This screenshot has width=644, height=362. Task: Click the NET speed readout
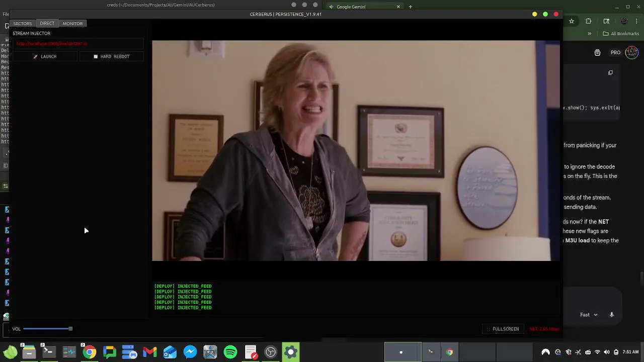coord(544,329)
